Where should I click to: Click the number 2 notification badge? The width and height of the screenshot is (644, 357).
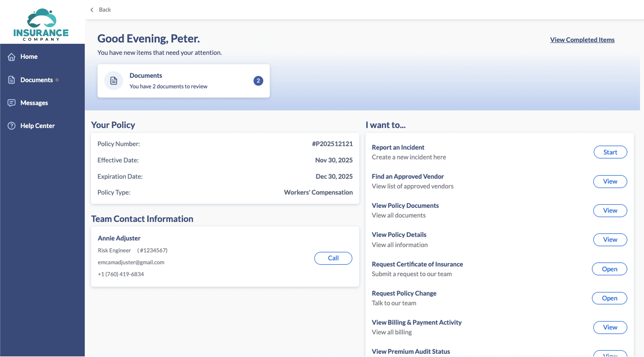(258, 81)
